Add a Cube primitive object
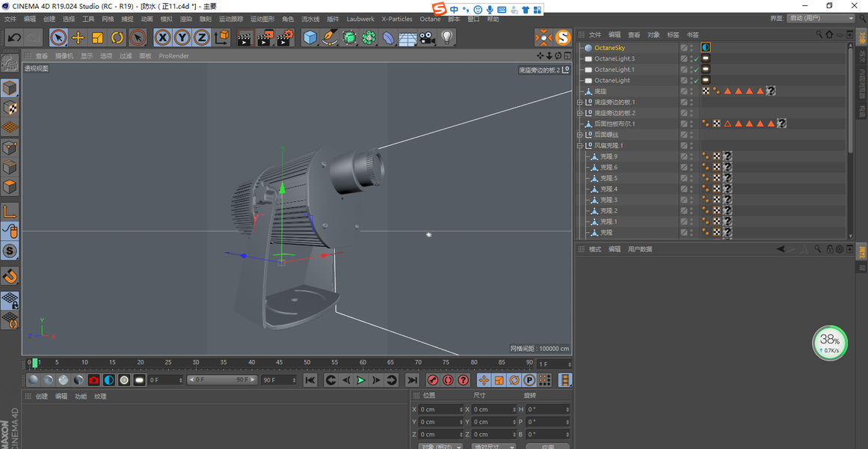The height and width of the screenshot is (449, 868). click(310, 37)
